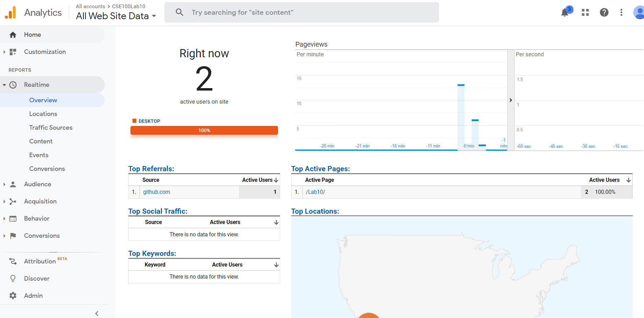Click the Active Page column header
The width and height of the screenshot is (644, 318).
point(320,180)
